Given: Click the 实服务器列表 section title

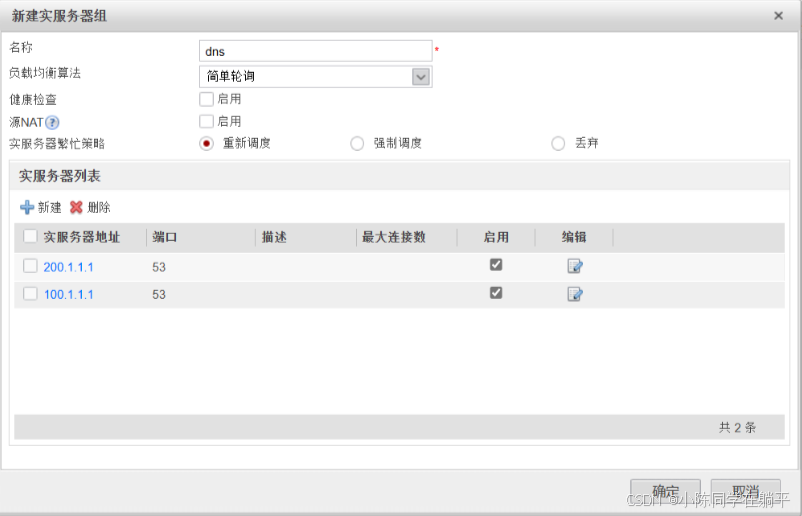Looking at the screenshot, I should [x=60, y=176].
